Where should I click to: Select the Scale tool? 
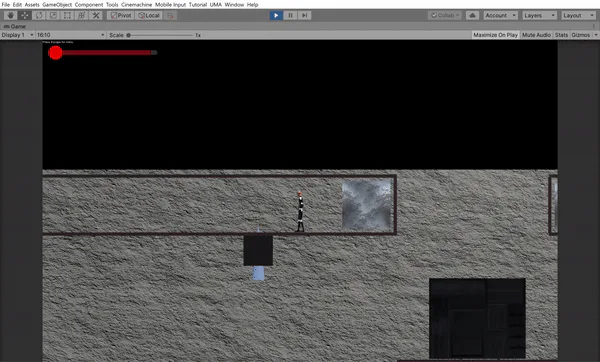pyautogui.click(x=53, y=15)
